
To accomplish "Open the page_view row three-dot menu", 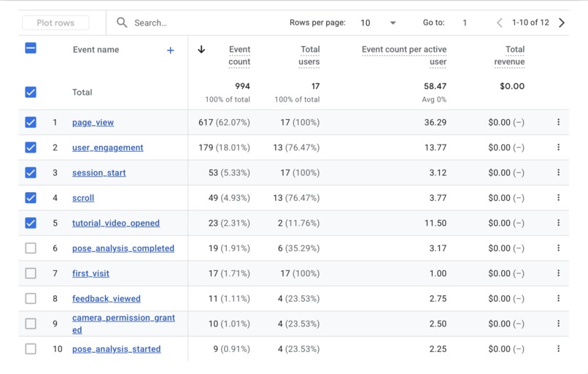I will [x=558, y=122].
